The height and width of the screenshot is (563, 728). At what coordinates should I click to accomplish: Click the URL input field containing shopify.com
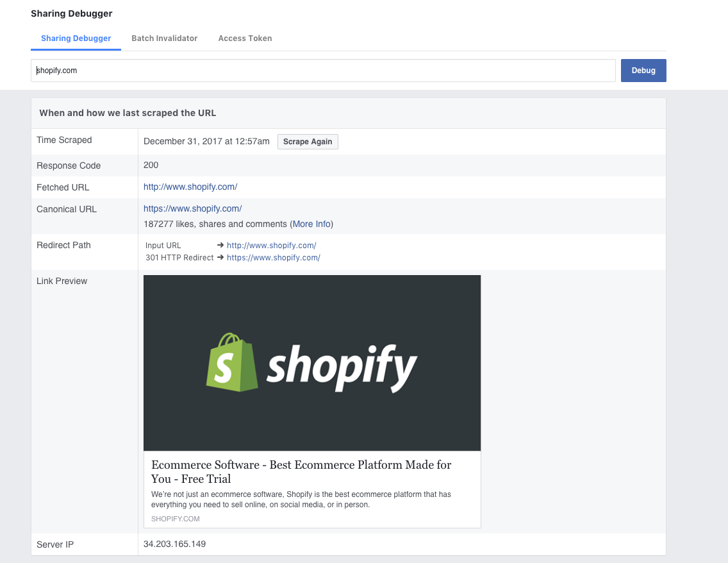tap(323, 71)
